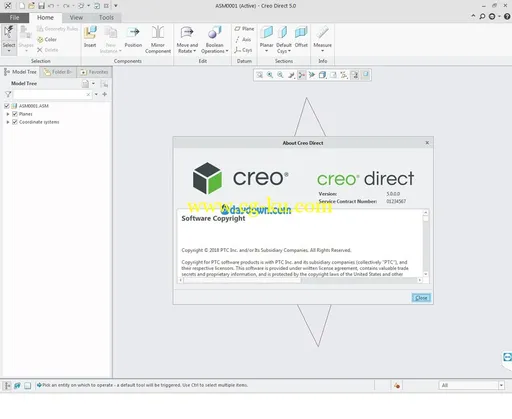
Task: Collapse the ribbon with the up arrow
Action: click(x=473, y=16)
